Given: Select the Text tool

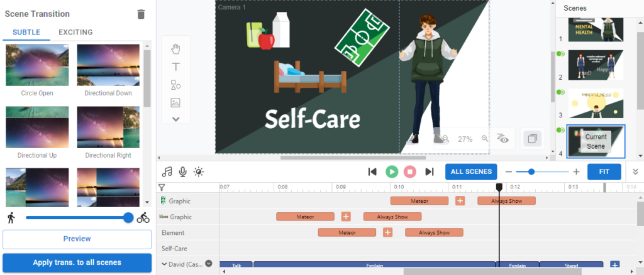Looking at the screenshot, I should click(175, 67).
